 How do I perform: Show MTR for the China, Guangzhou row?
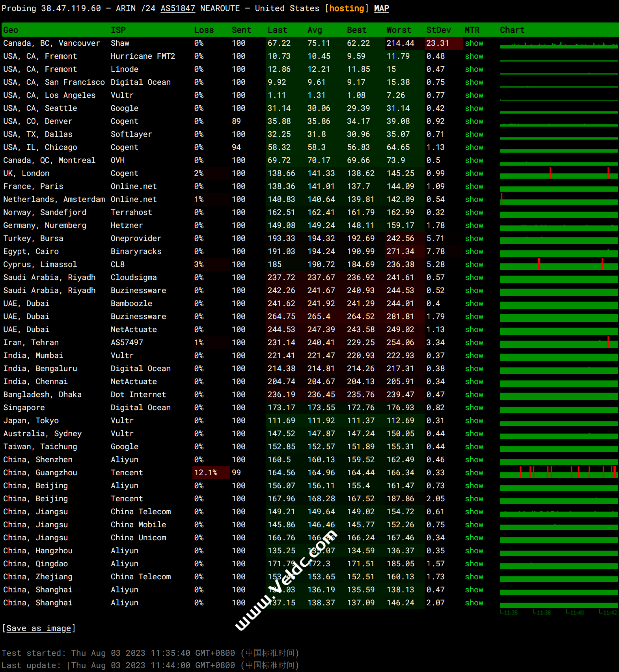tap(474, 472)
